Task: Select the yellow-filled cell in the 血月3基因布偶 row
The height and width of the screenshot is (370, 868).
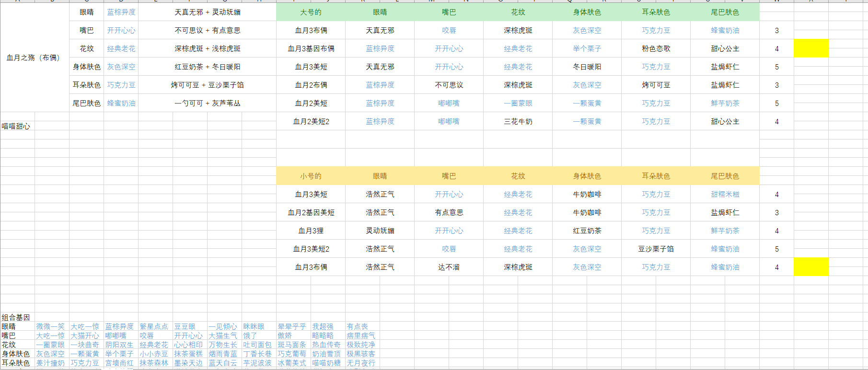Action: 811,48
